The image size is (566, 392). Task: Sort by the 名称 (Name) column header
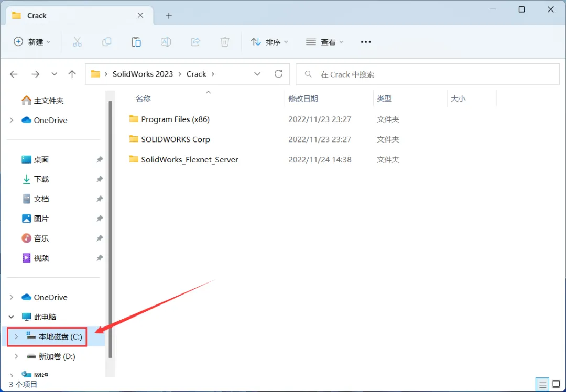pyautogui.click(x=143, y=99)
